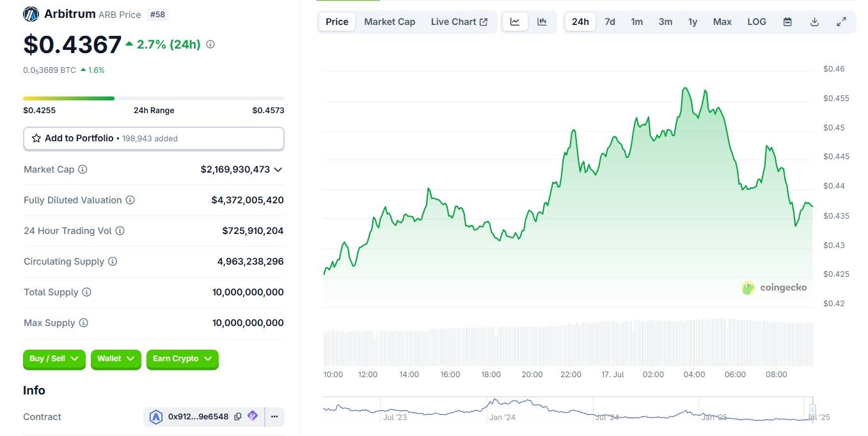Show Circulating Supply info icon
The image size is (868, 436).
coord(113,261)
